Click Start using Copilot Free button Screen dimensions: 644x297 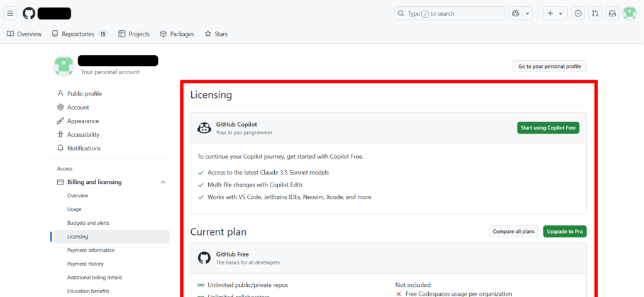(x=548, y=128)
